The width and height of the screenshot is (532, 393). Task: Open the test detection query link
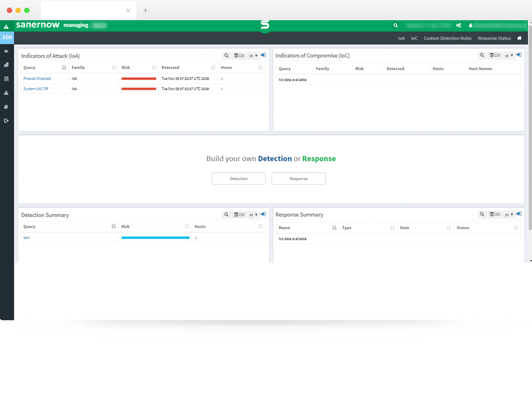26,238
